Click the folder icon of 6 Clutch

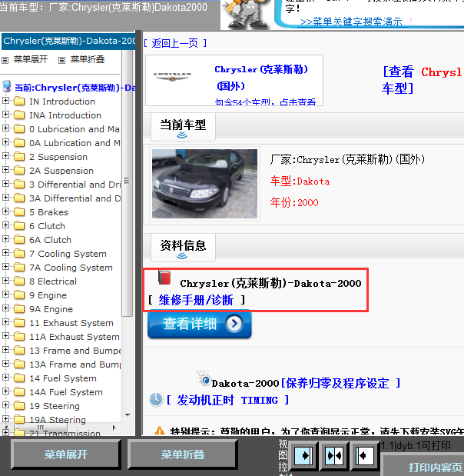[x=19, y=226]
